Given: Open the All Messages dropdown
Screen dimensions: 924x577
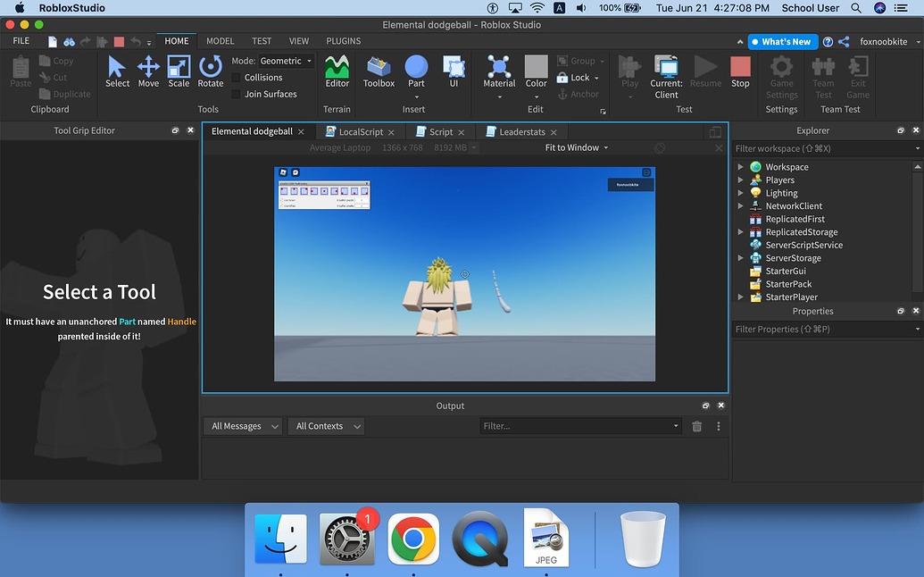Looking at the screenshot, I should point(242,426).
